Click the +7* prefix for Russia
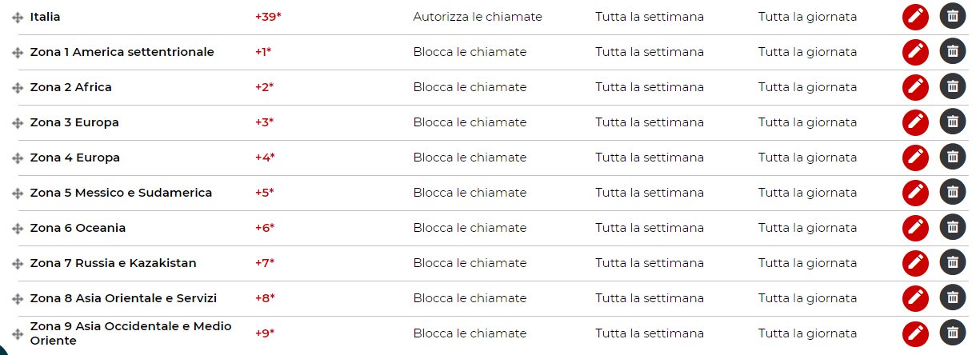Viewport: 980px width, 355px height. pos(265,263)
